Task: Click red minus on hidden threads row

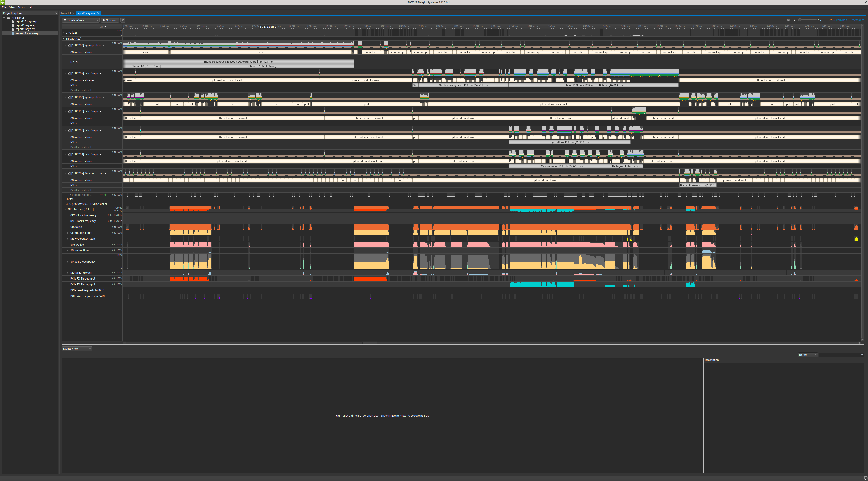Action: click(101, 195)
